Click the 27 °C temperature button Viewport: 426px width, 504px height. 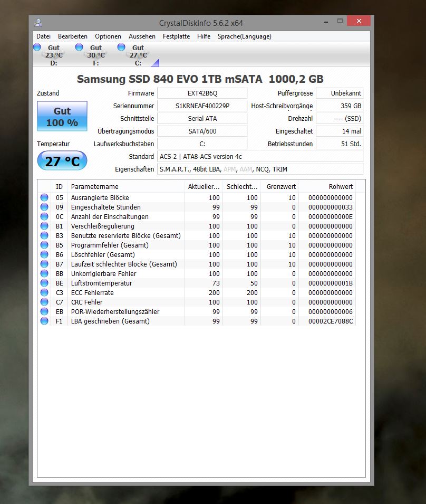[x=62, y=161]
